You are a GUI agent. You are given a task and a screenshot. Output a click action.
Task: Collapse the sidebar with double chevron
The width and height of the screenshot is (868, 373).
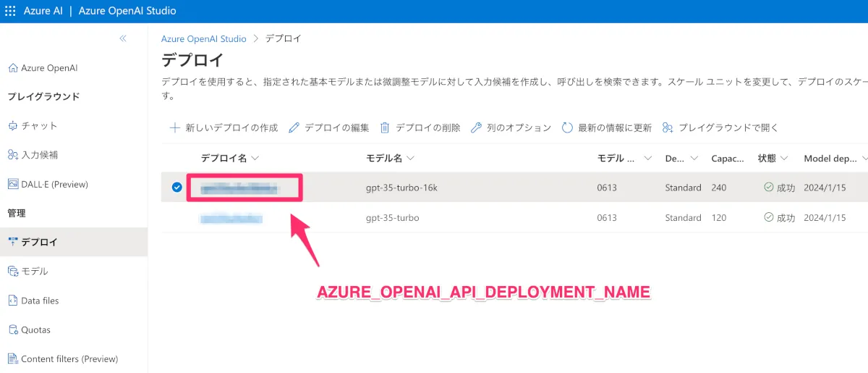click(123, 38)
